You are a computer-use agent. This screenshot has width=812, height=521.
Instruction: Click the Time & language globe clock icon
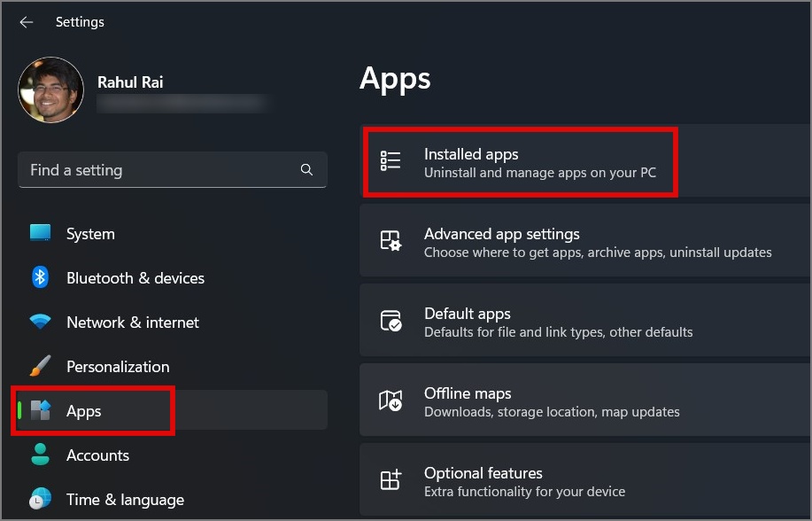coord(41,499)
